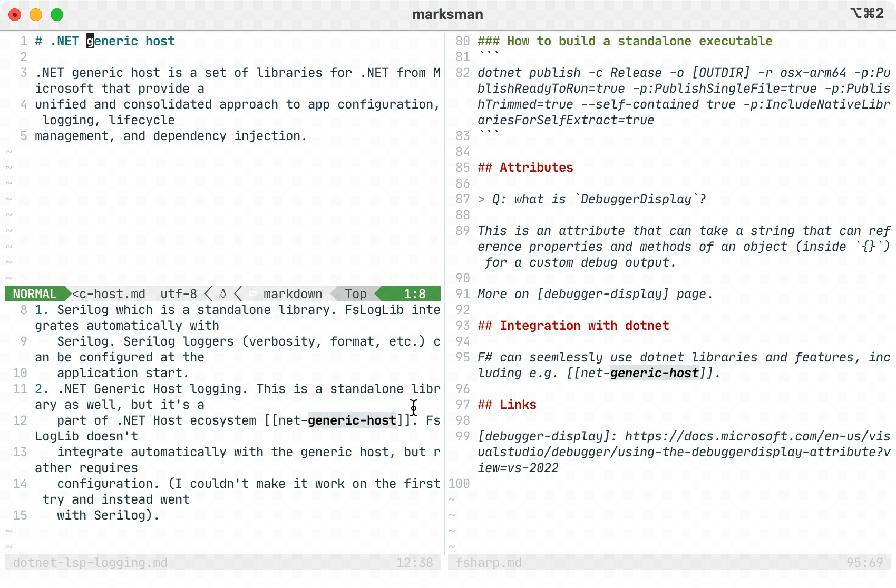Click line number 100 in right pane
This screenshot has height=588, width=896.
click(x=459, y=484)
